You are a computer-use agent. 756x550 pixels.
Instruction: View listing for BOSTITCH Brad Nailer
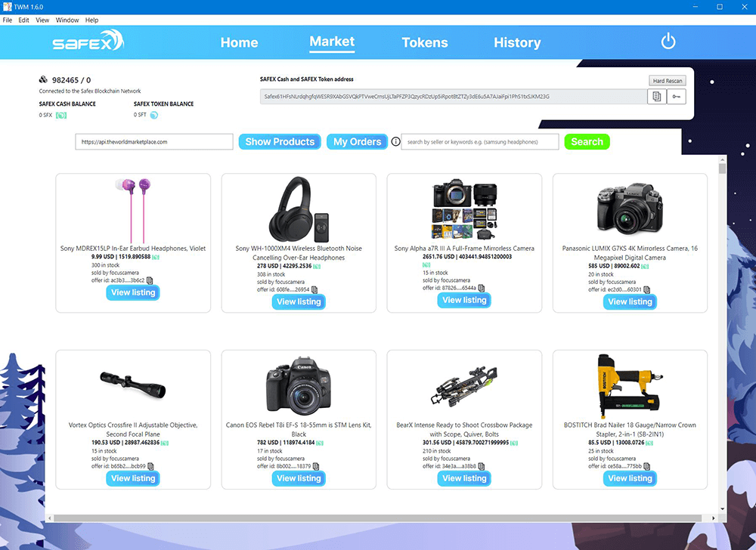(x=631, y=478)
